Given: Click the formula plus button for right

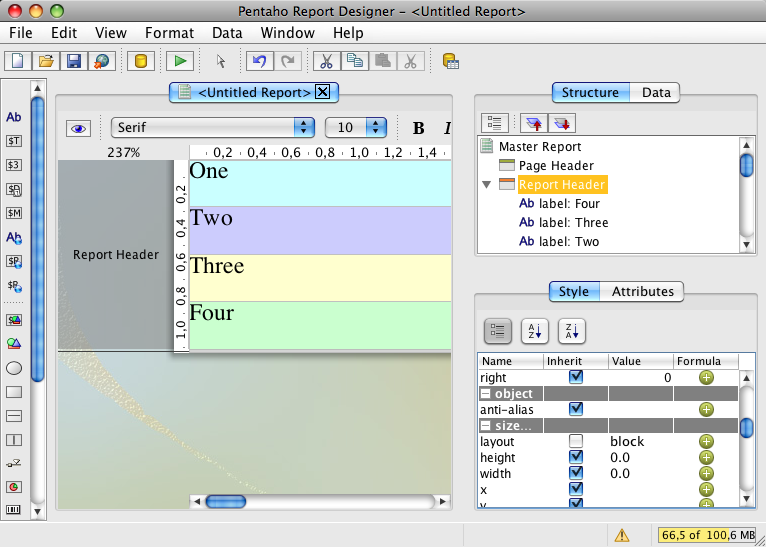Looking at the screenshot, I should pos(706,377).
